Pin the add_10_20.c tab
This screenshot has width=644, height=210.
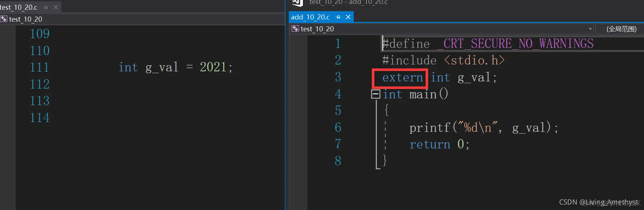pos(338,17)
